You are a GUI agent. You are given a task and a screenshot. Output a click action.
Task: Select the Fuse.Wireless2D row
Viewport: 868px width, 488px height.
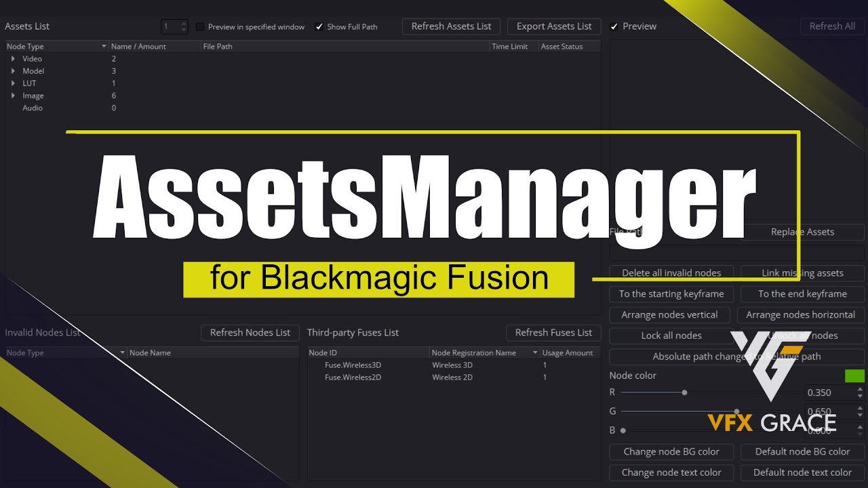pyautogui.click(x=453, y=378)
